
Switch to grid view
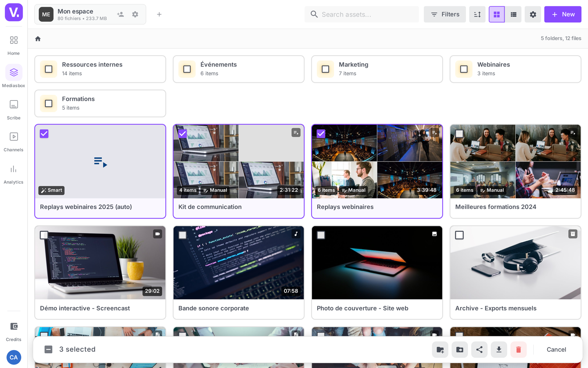496,14
